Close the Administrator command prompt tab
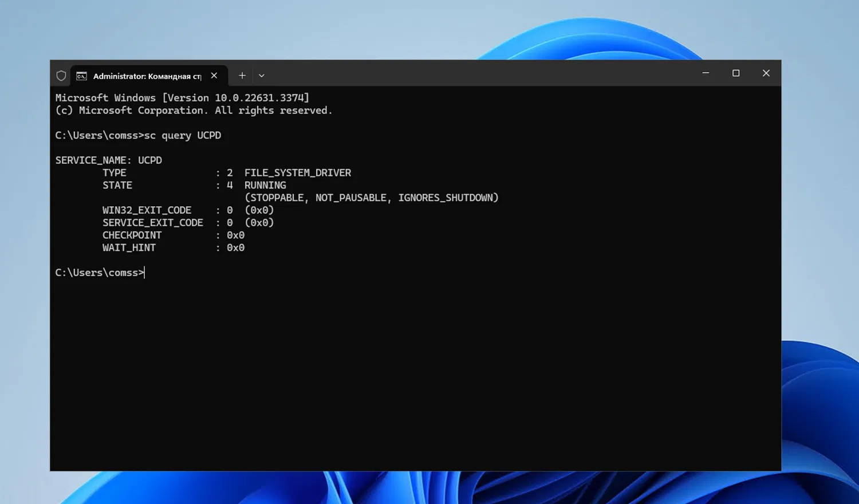Image resolution: width=859 pixels, height=504 pixels. [214, 76]
